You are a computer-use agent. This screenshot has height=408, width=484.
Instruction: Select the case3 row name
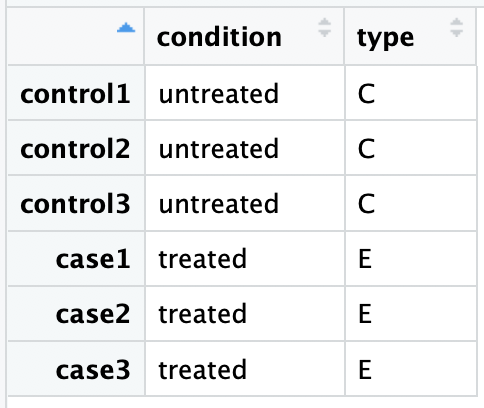pos(93,370)
